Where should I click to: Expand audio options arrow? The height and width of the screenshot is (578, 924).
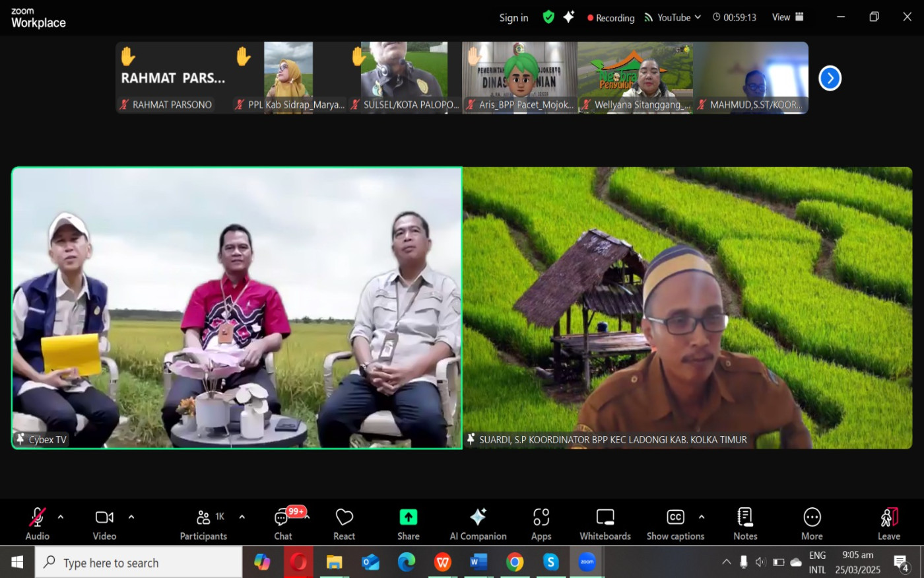pos(61,517)
